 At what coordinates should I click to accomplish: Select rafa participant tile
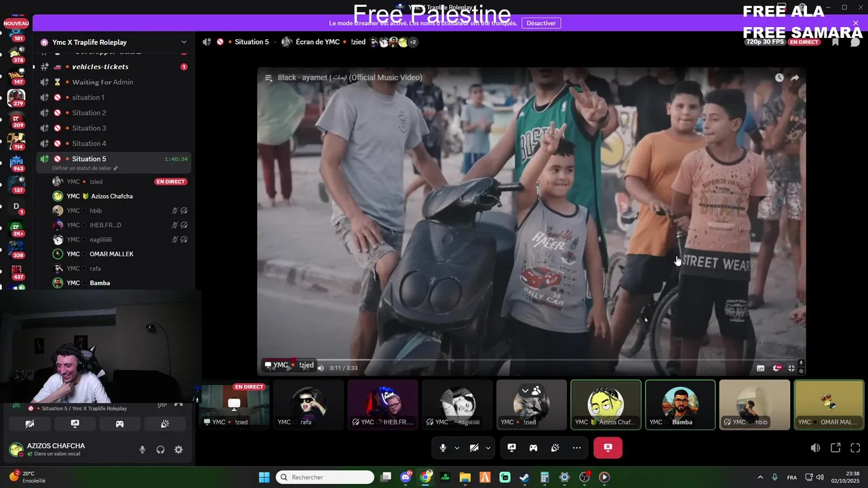(309, 405)
